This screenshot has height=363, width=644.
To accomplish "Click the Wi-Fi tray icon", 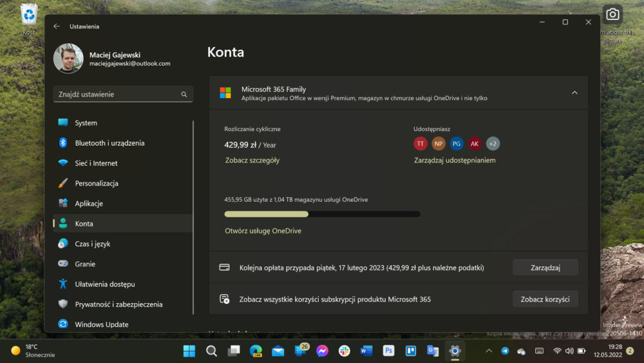I will [x=557, y=351].
